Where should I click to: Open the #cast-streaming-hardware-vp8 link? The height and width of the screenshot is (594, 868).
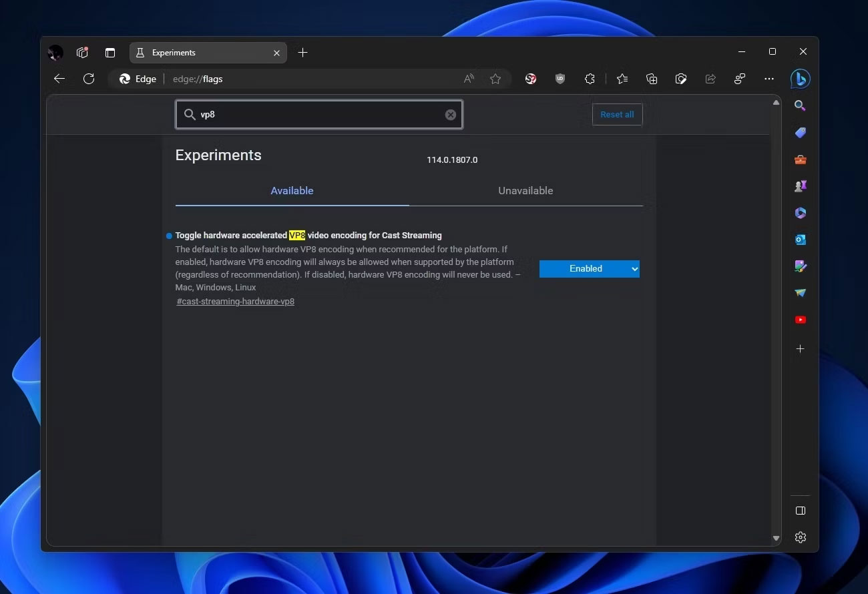point(236,302)
